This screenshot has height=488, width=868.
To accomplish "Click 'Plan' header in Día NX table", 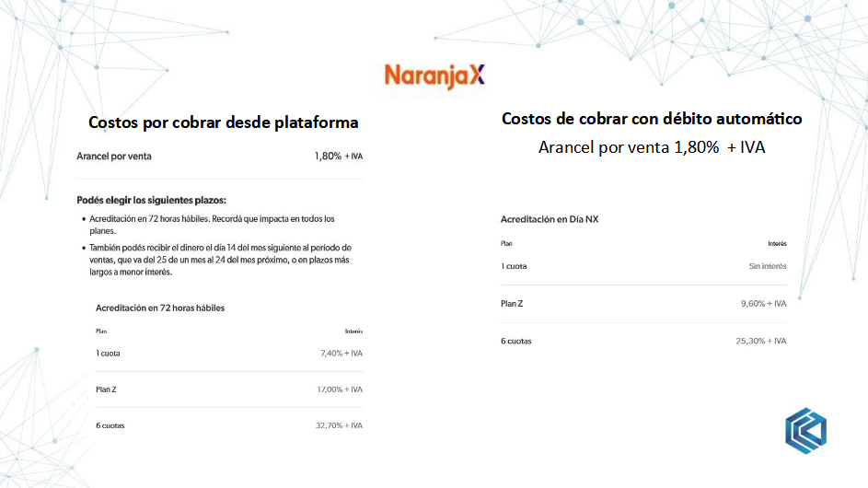I will (x=506, y=244).
